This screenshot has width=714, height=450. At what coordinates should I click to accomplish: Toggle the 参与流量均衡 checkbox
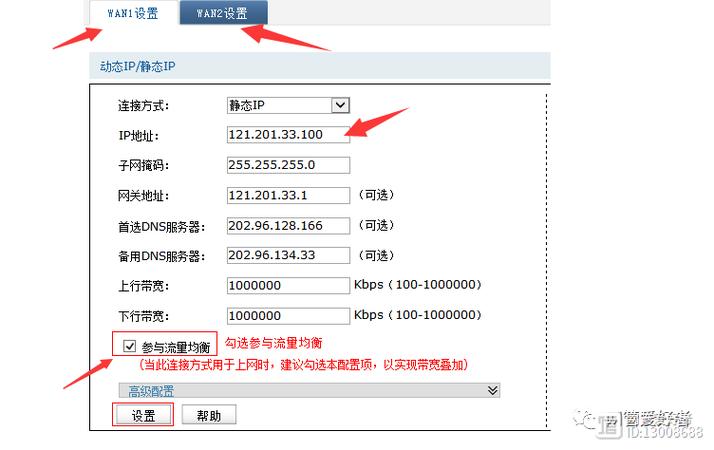pyautogui.click(x=129, y=346)
